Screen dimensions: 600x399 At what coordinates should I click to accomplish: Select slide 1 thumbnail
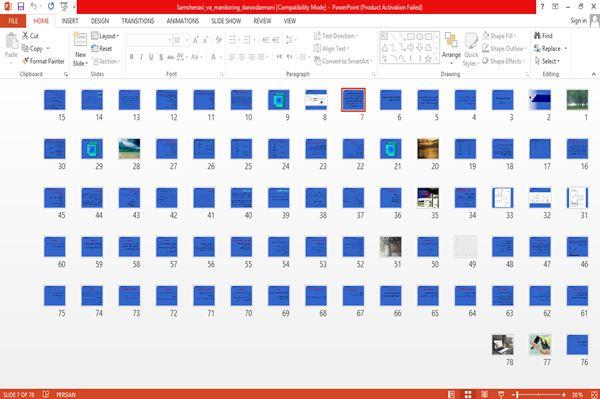(x=577, y=100)
